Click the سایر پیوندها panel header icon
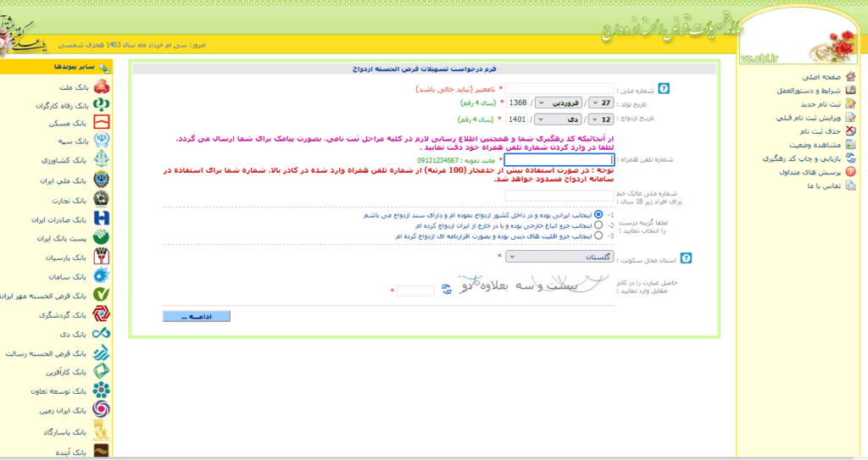868x460 pixels. 104,67
